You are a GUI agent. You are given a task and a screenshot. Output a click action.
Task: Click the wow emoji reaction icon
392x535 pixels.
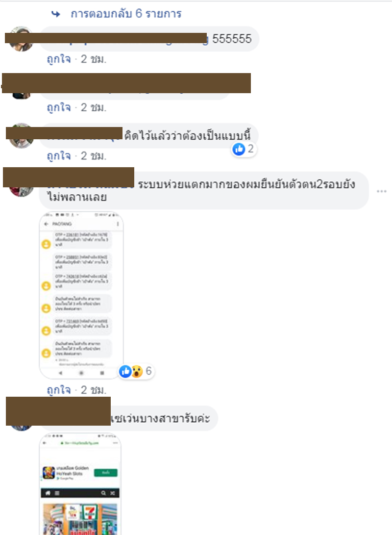pyautogui.click(x=137, y=371)
